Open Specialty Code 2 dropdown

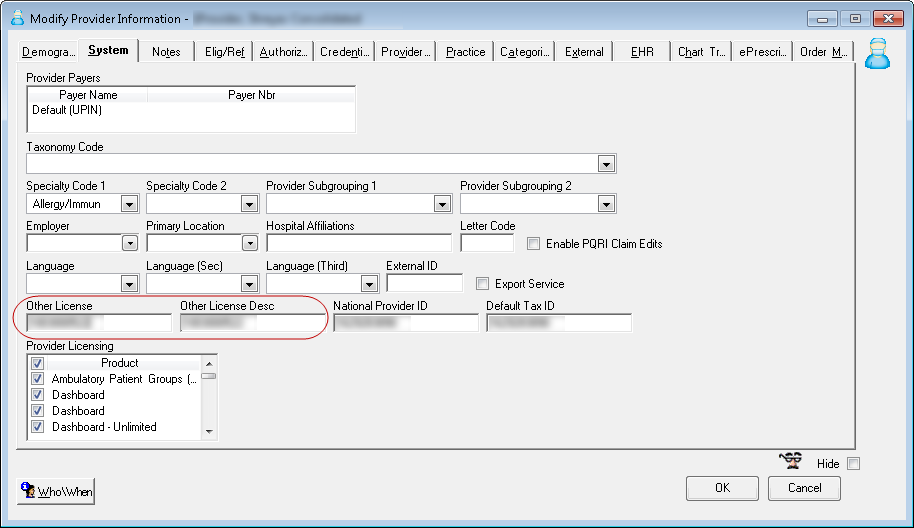249,204
